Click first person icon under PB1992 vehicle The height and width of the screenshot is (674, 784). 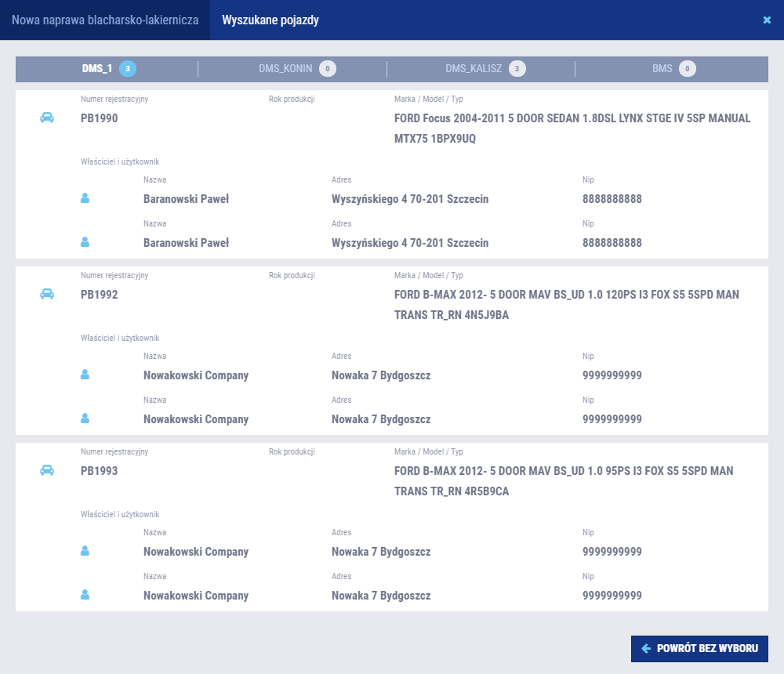click(85, 375)
